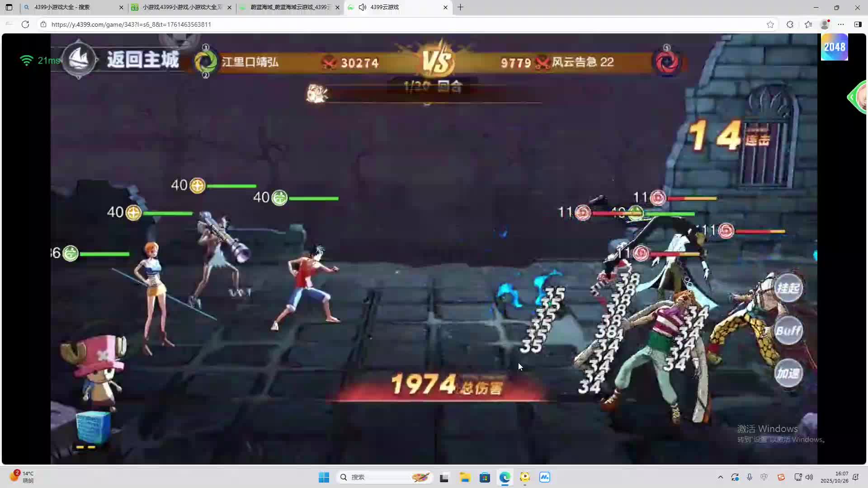The height and width of the screenshot is (488, 868).
Task: Click the 2048 game icon
Action: point(834,47)
